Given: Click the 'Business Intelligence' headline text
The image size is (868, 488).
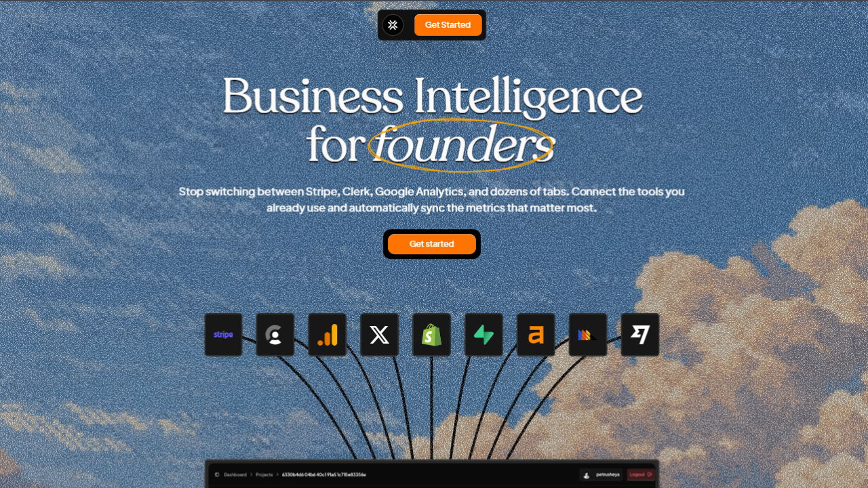Looking at the screenshot, I should coord(432,97).
